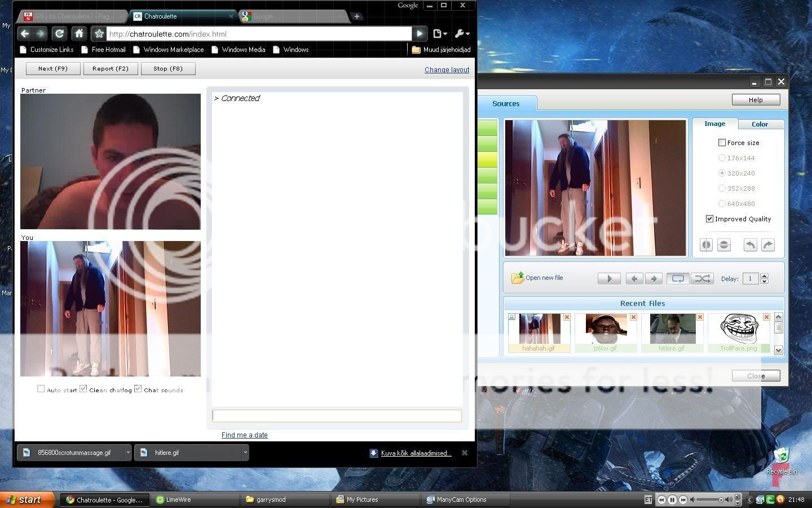Close the Chrome downloads bar

465,453
